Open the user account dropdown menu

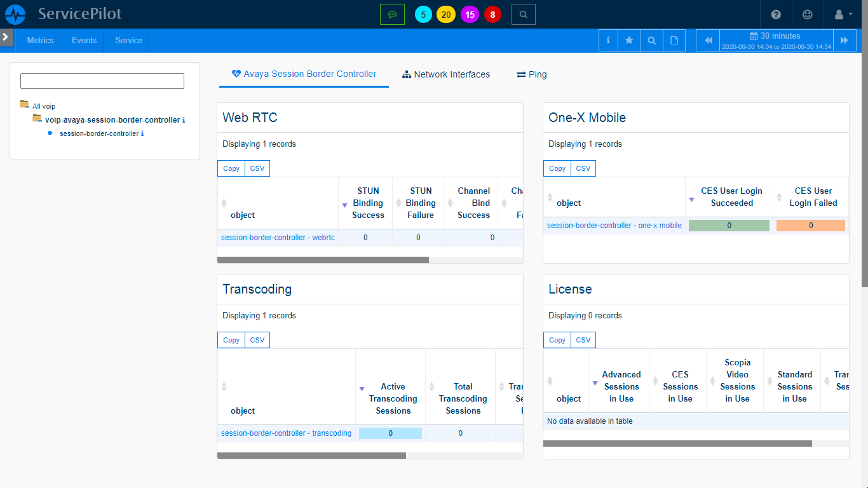843,14
